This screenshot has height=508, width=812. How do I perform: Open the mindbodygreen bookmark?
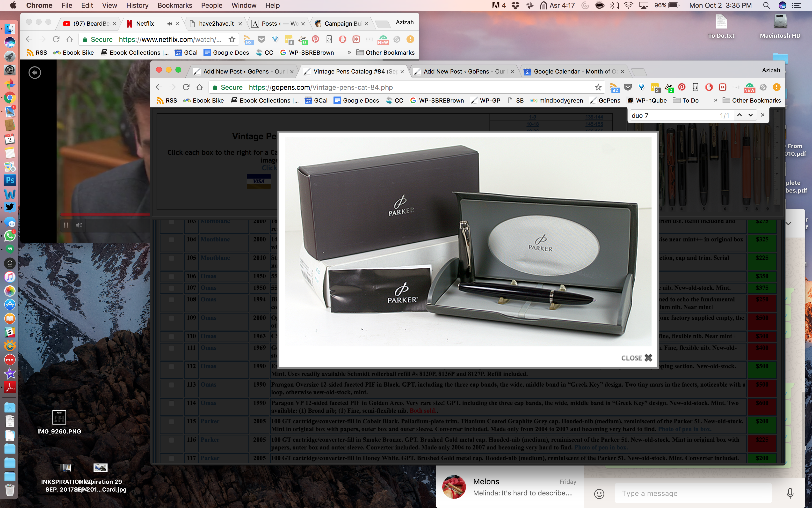(x=556, y=100)
